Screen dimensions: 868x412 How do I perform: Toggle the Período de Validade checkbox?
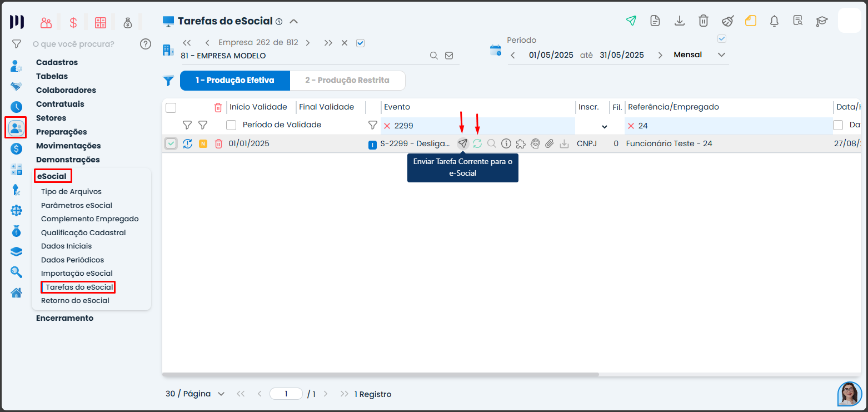click(231, 125)
